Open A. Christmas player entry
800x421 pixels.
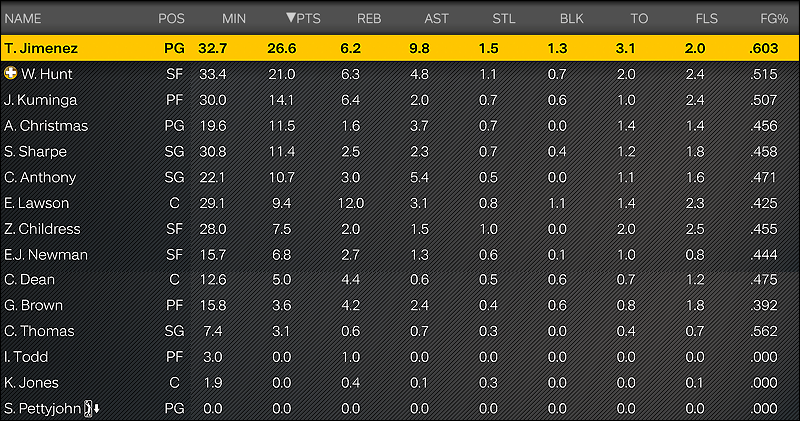pyautogui.click(x=400, y=126)
